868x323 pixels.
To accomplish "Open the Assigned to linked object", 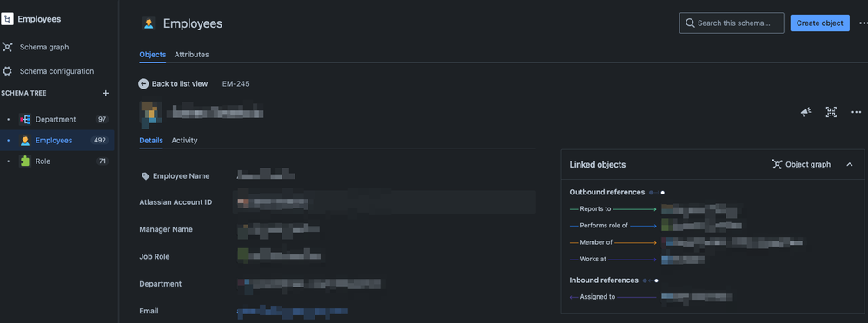I will [696, 297].
